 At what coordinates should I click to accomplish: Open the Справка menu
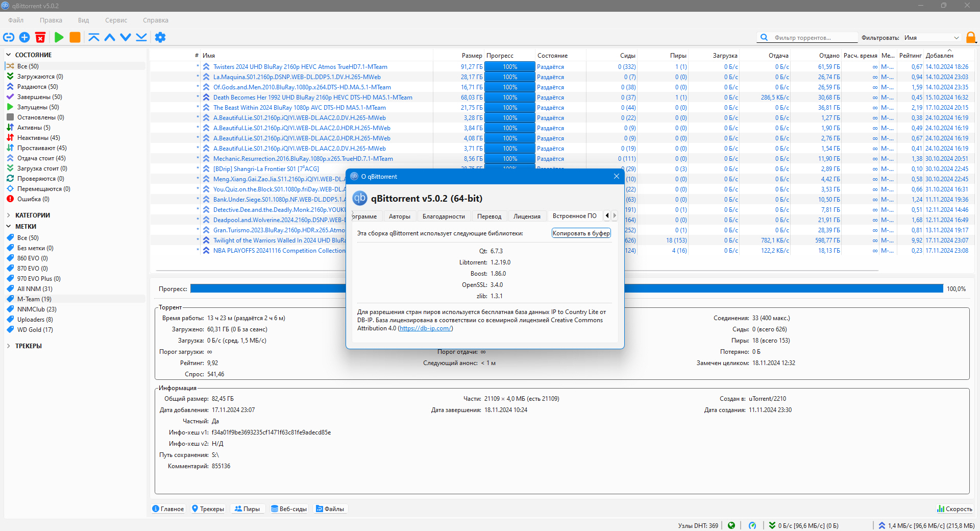pos(156,20)
